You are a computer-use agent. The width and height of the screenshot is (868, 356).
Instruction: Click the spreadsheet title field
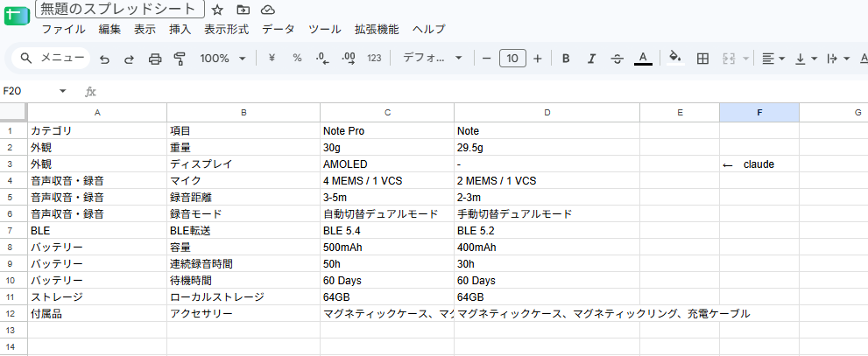click(x=120, y=9)
